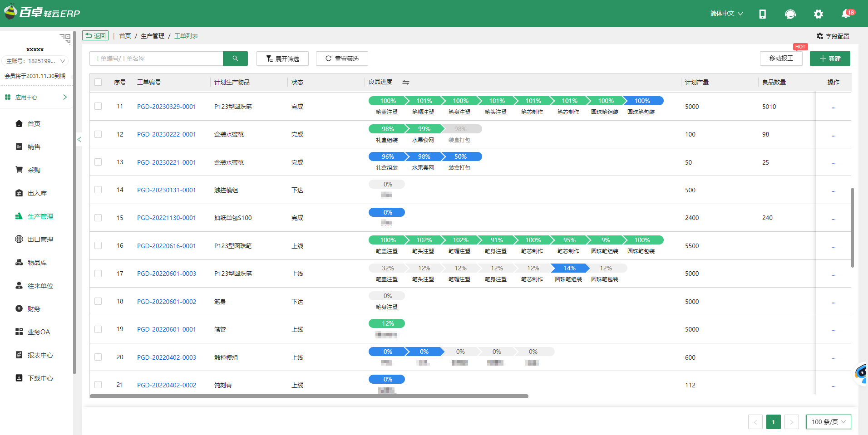This screenshot has height=435, width=868.
Task: Open work order PGD-20230329-0001 link
Action: click(167, 107)
